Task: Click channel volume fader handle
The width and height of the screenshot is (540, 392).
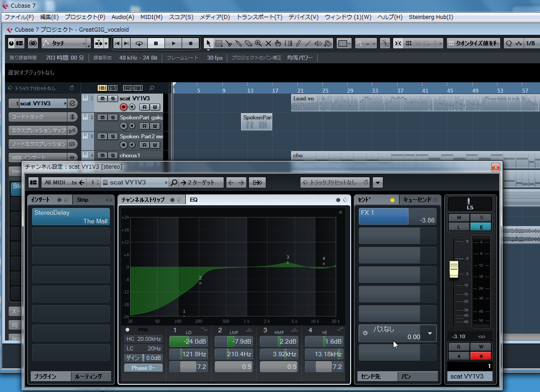Action: click(454, 269)
